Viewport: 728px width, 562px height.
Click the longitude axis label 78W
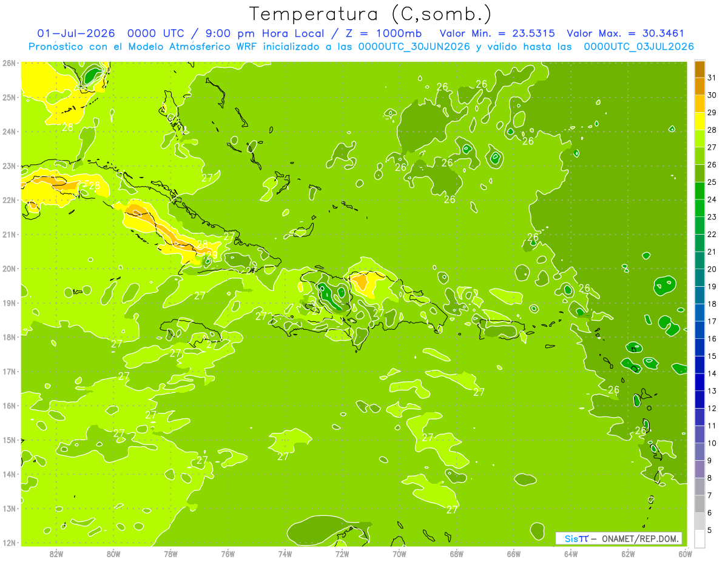coord(170,553)
